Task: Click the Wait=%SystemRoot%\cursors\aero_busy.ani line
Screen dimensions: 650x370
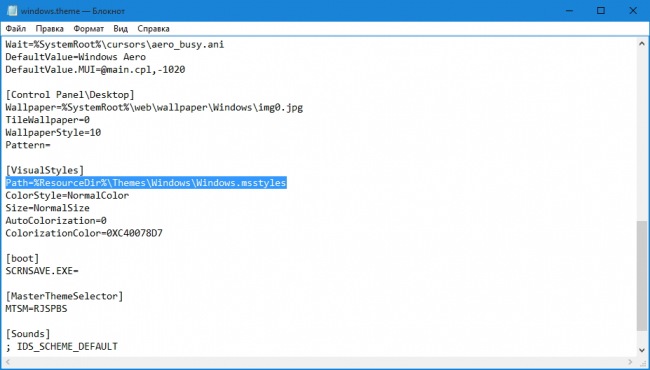Action: [115, 44]
